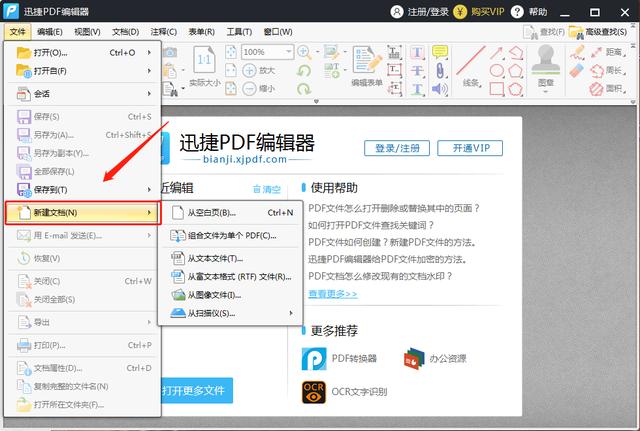The image size is (640, 431).
Task: Click the PDF转换器 icon
Action: [314, 359]
